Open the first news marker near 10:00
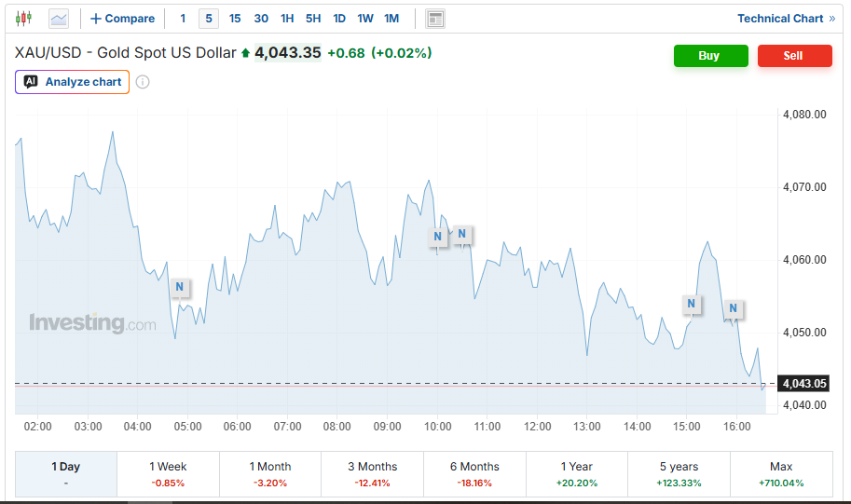 pos(437,237)
